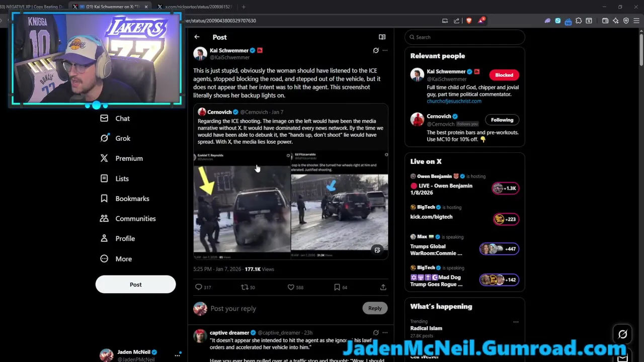This screenshot has height=362, width=644.
Task: Open Brave Rewards triangle icon
Action: (x=481, y=21)
